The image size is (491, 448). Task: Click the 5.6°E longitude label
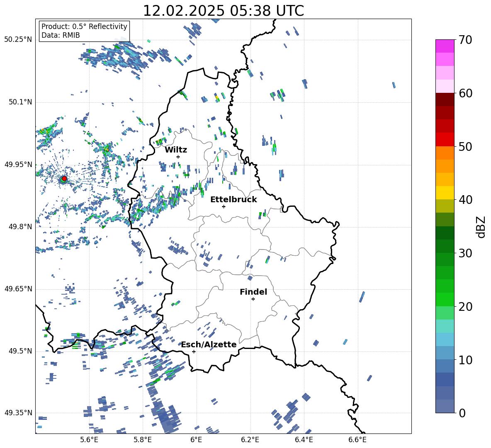[89, 440]
